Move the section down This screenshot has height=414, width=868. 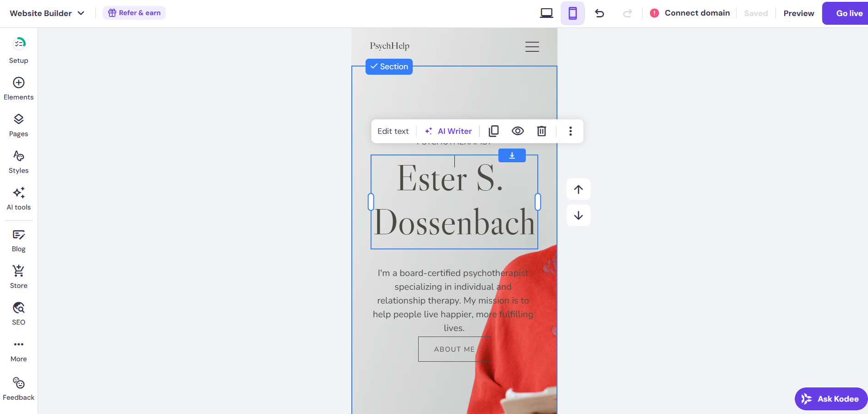(x=579, y=215)
